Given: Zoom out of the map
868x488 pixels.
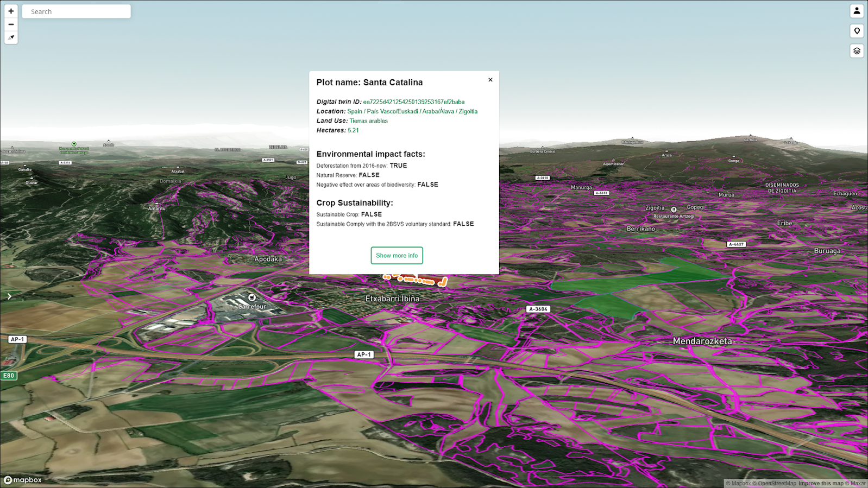Looking at the screenshot, I should point(11,24).
